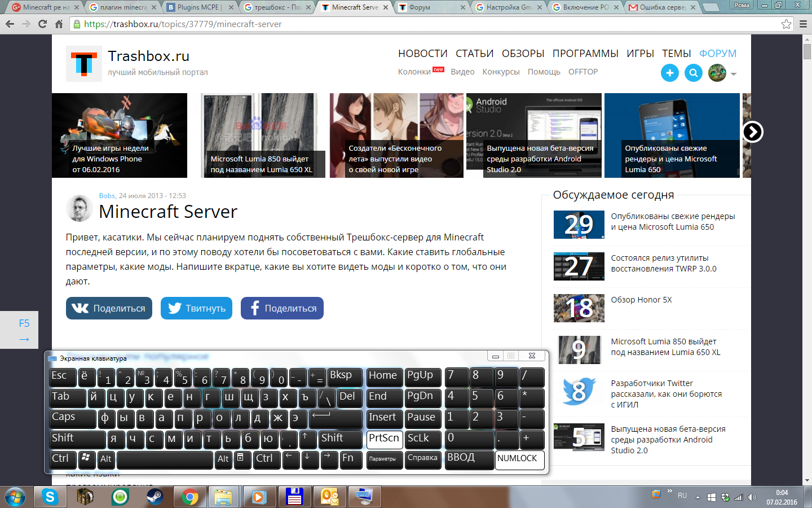Open the Windows Start menu
This screenshot has height=508, width=812.
click(x=15, y=497)
